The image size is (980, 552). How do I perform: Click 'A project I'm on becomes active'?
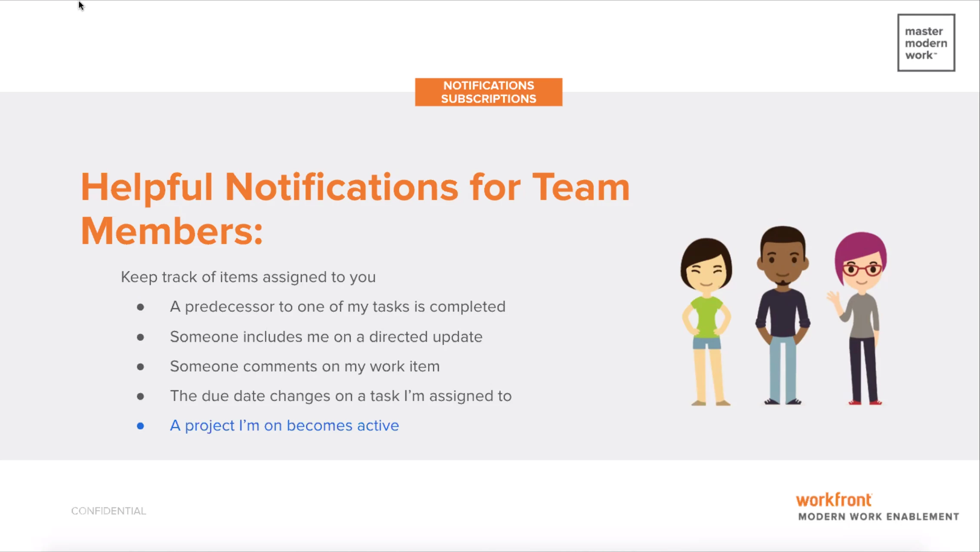click(x=284, y=425)
